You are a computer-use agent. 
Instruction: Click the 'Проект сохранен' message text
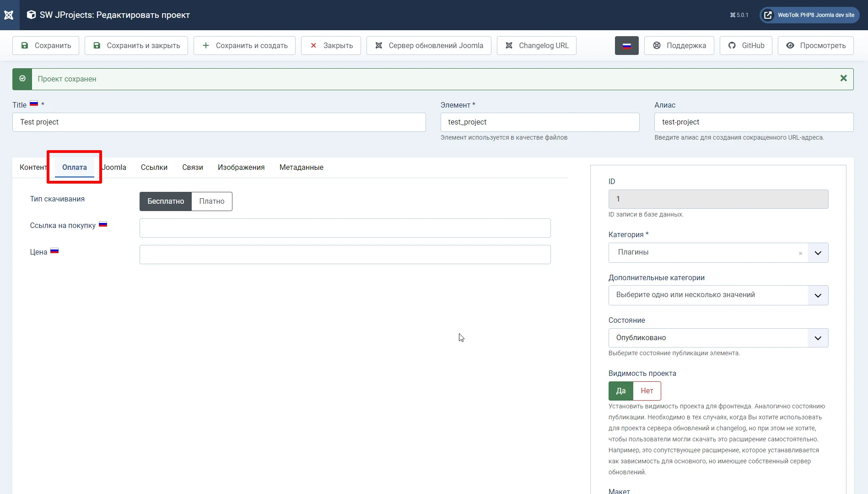tap(67, 79)
